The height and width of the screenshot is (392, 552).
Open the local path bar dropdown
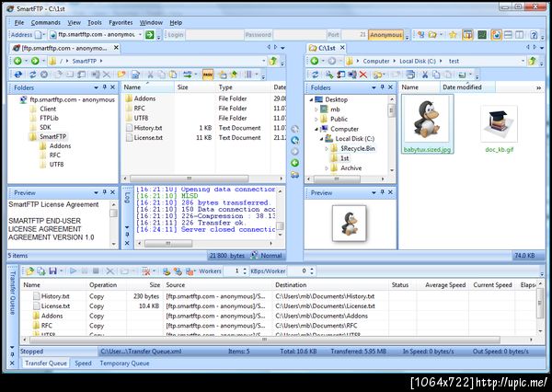pos(523,61)
